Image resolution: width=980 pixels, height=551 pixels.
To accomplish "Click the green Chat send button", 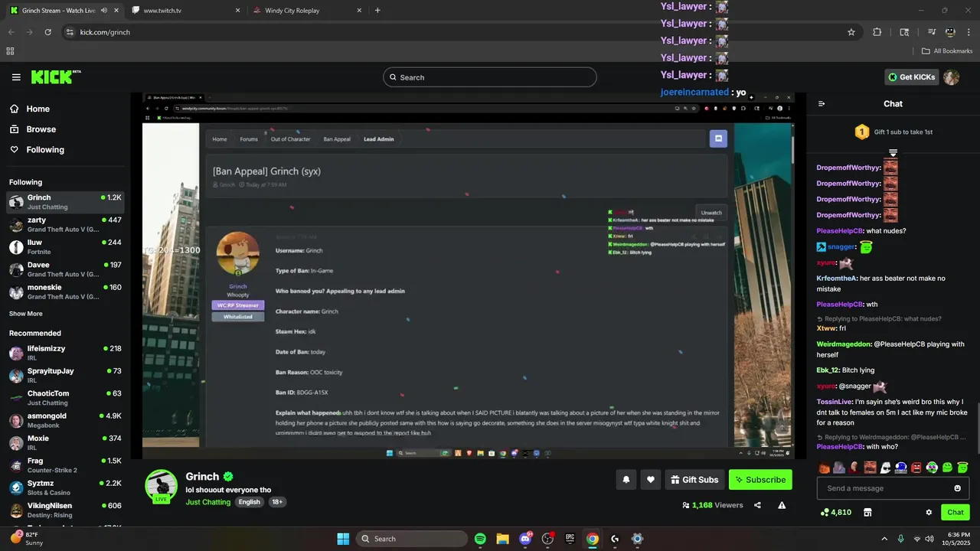I will [955, 512].
